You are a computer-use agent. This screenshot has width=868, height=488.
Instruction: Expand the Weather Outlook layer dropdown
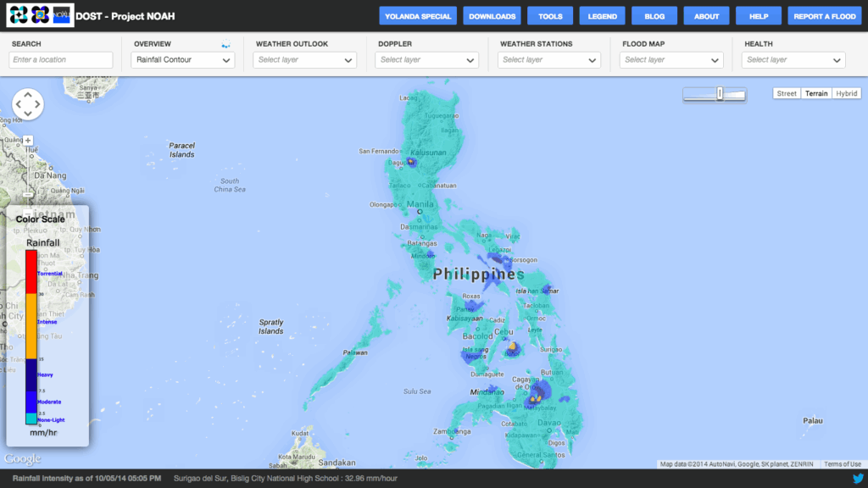(304, 60)
